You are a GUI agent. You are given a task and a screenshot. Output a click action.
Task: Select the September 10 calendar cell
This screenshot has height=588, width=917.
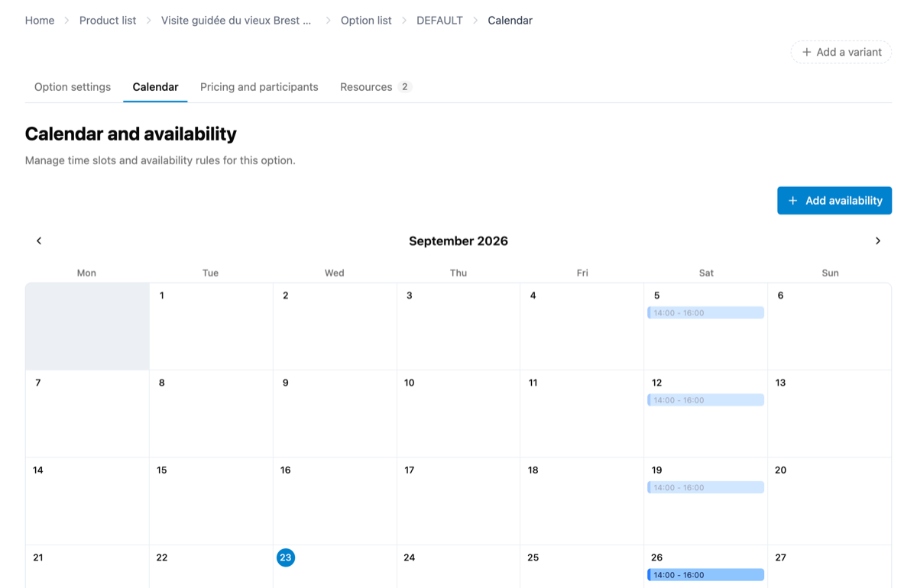click(x=458, y=414)
